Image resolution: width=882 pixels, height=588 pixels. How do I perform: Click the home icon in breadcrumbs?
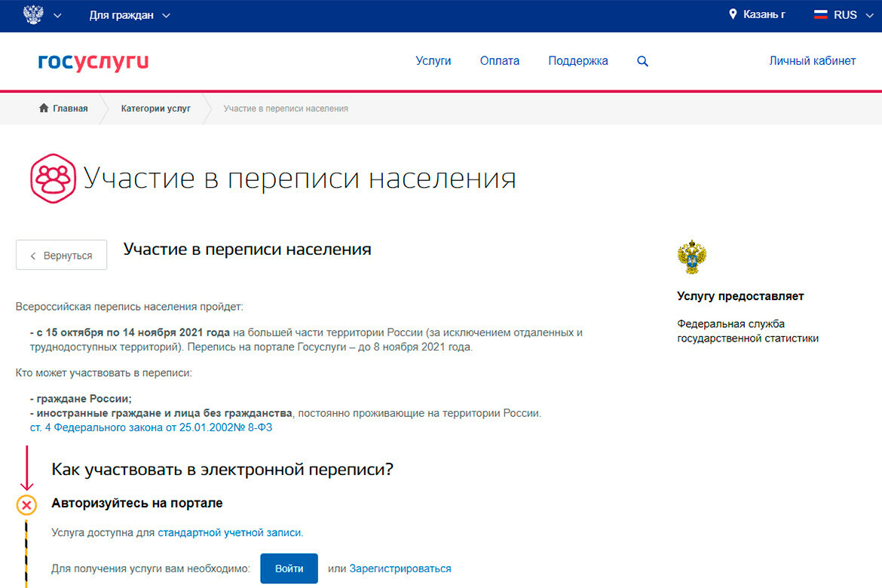click(x=44, y=109)
